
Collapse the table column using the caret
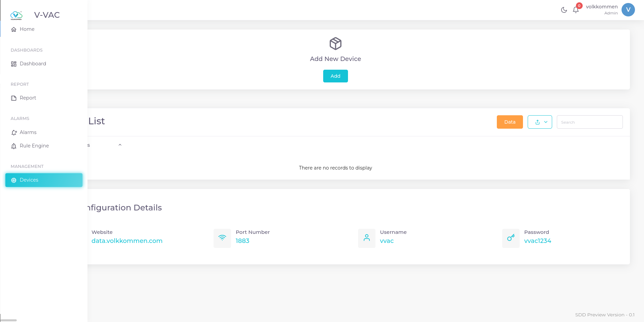pos(120,145)
